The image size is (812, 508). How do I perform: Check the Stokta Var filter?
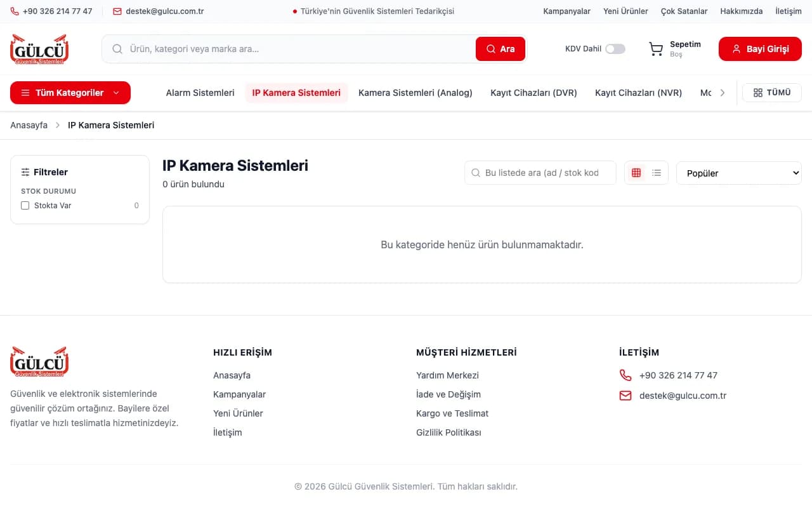(25, 206)
